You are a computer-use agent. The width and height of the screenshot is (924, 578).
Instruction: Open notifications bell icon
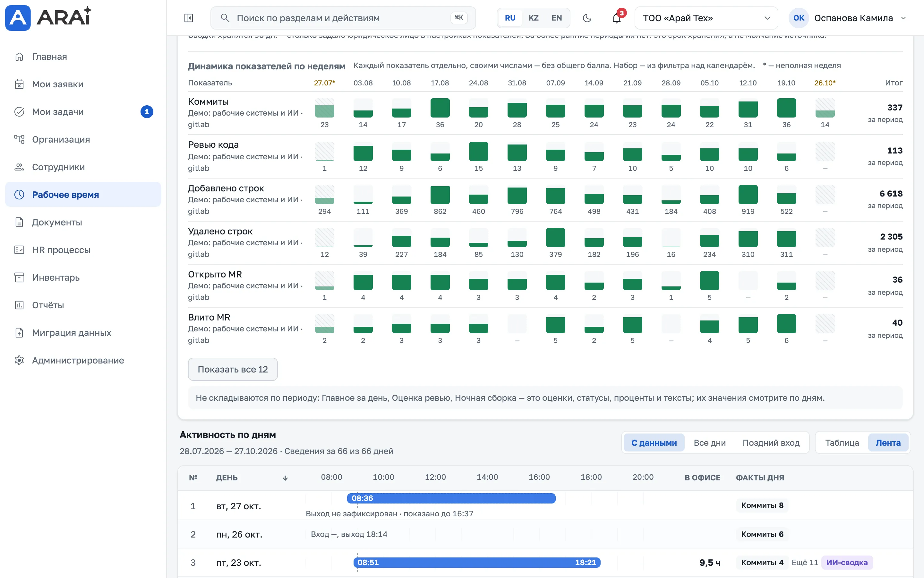tap(617, 18)
